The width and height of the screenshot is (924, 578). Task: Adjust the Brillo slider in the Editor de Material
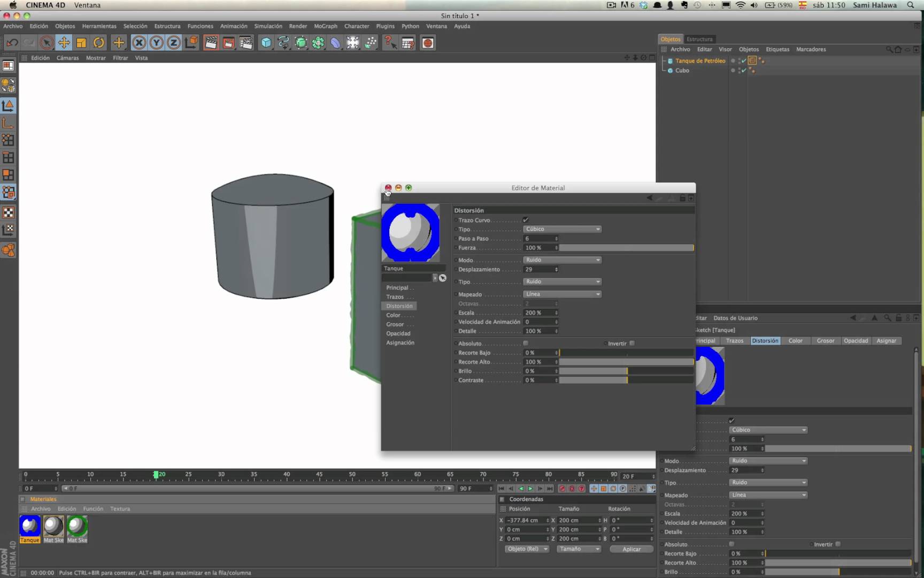coord(626,371)
